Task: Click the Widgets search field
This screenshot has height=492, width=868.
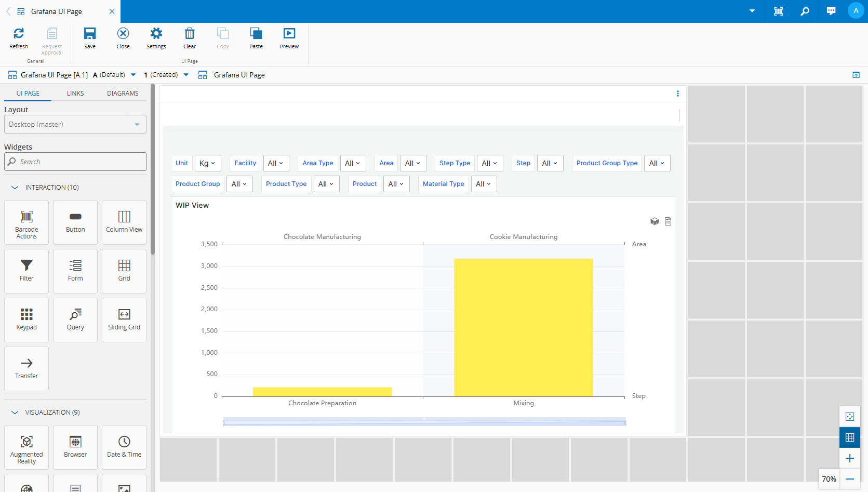Action: (x=75, y=162)
